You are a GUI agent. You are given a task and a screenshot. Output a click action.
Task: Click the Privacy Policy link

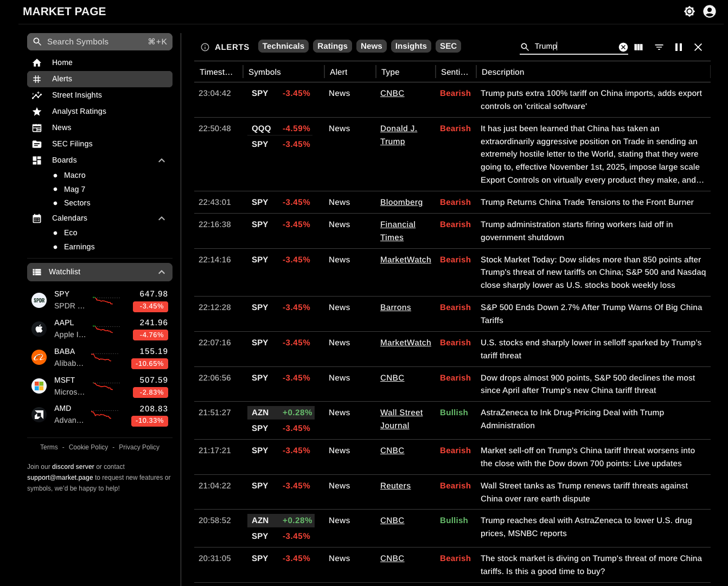139,447
